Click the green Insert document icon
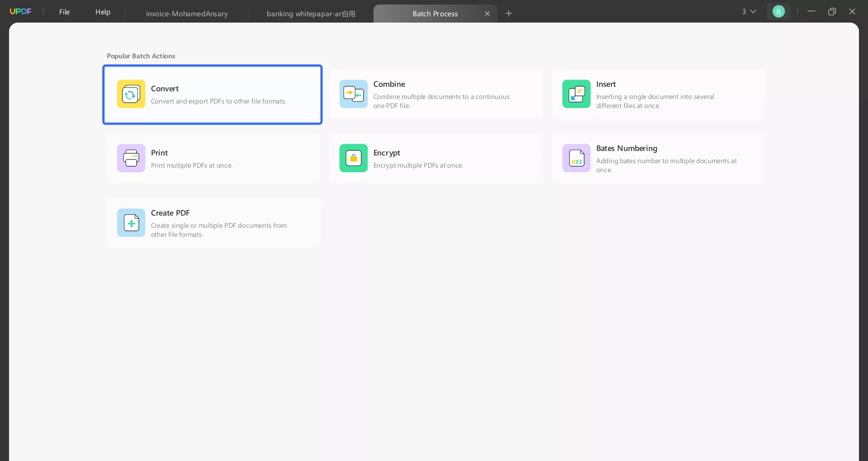 coord(576,94)
